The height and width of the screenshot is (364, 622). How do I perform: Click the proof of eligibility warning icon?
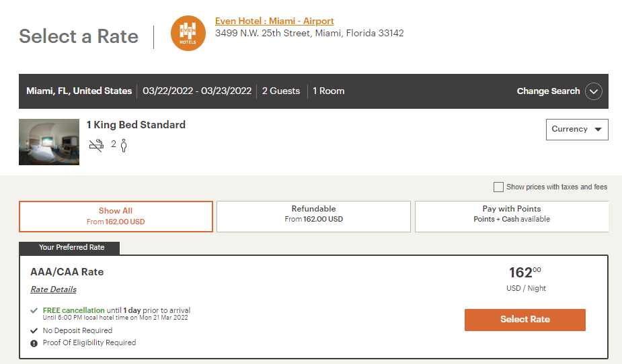tap(34, 343)
